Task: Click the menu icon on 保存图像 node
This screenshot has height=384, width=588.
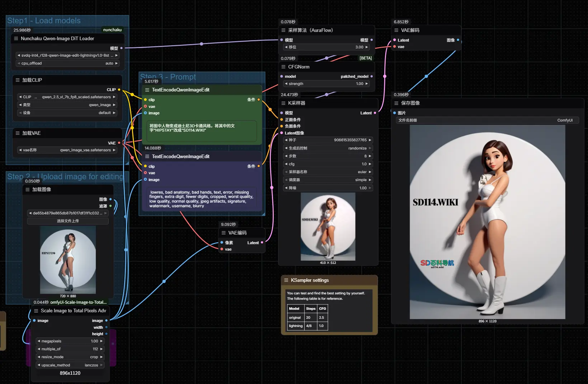Action: click(x=396, y=103)
